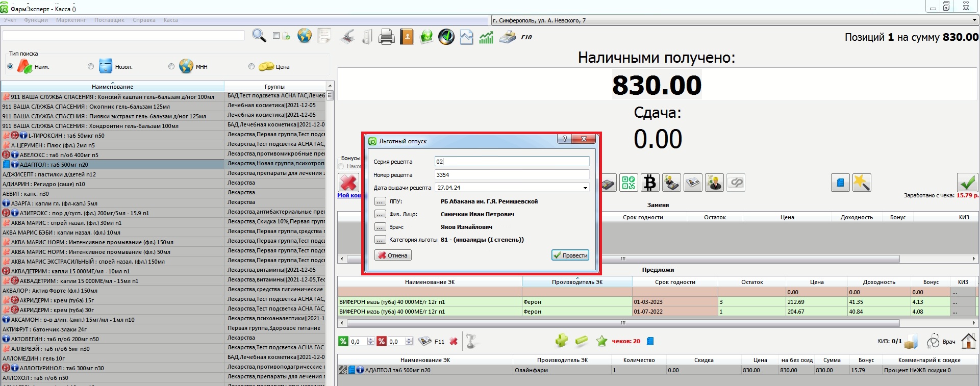Screen dimensions: 980x386
Task: Click the Номер рецепта input field
Action: click(512, 175)
